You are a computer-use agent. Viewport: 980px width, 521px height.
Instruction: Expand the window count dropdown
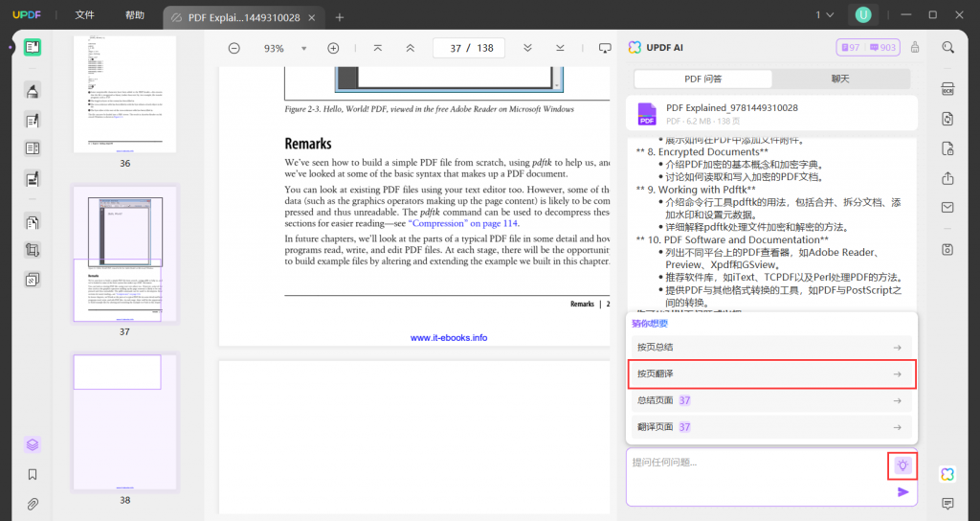coord(825,15)
